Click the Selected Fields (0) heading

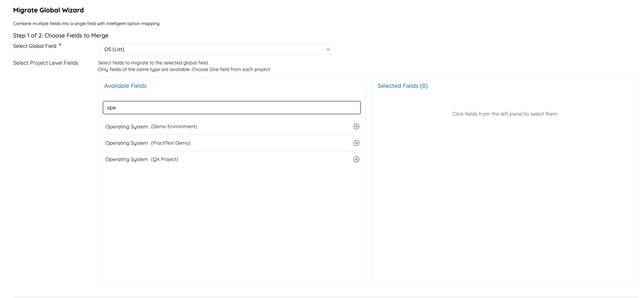coord(403,86)
